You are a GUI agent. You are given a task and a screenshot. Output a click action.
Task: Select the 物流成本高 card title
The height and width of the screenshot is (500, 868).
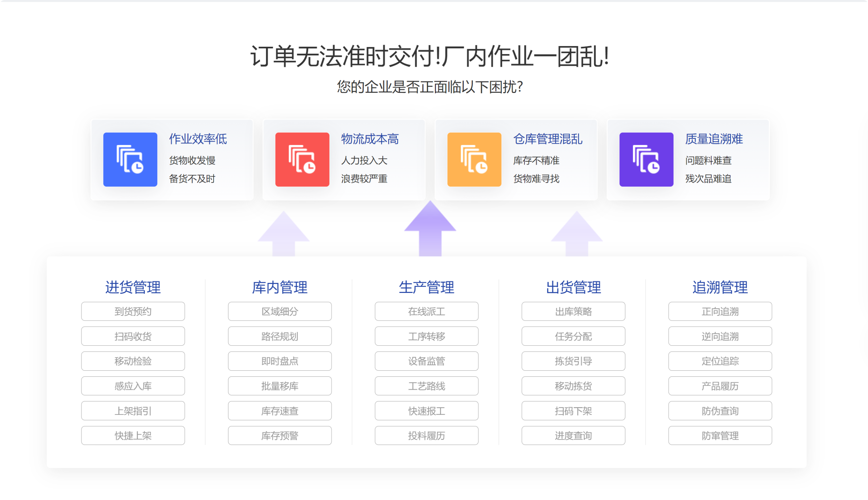tap(370, 139)
